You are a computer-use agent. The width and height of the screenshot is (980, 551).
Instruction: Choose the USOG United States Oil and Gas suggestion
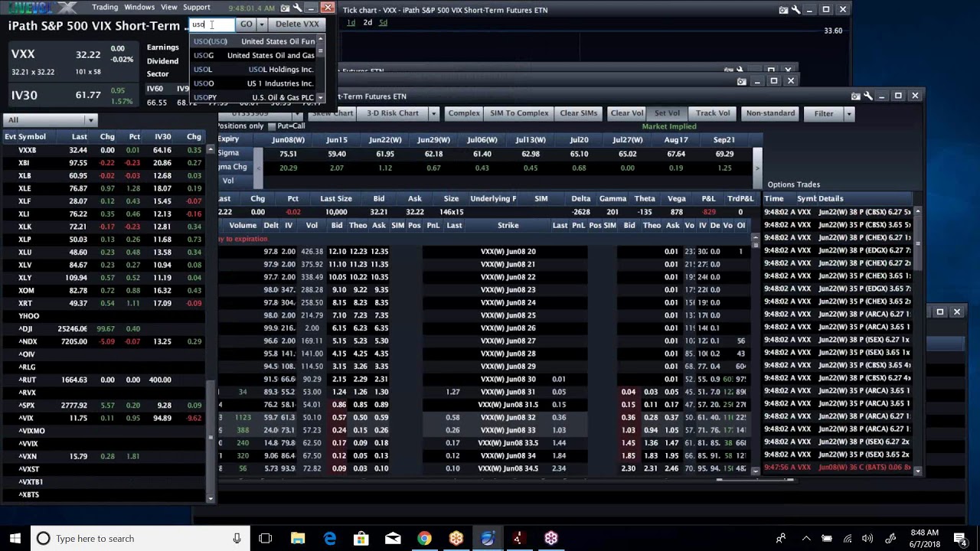(253, 55)
